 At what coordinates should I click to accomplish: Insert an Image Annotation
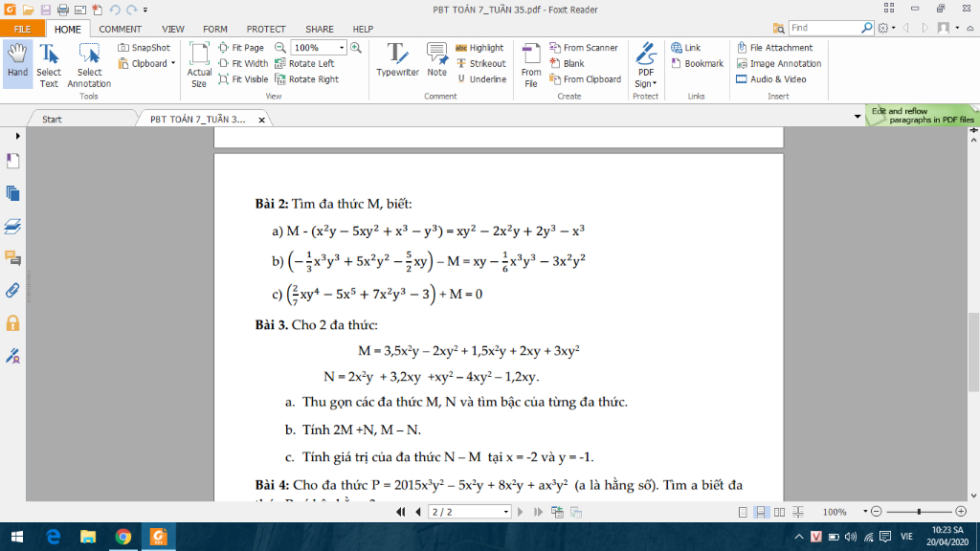779,63
